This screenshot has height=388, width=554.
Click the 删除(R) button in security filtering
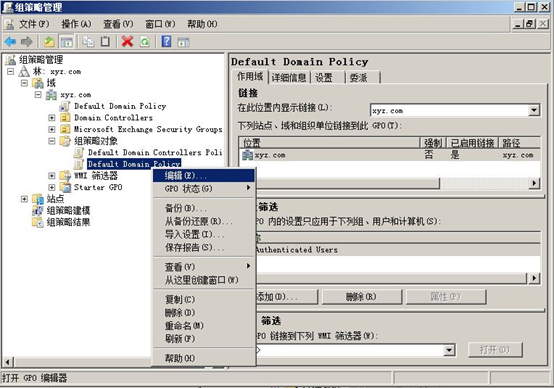(362, 296)
